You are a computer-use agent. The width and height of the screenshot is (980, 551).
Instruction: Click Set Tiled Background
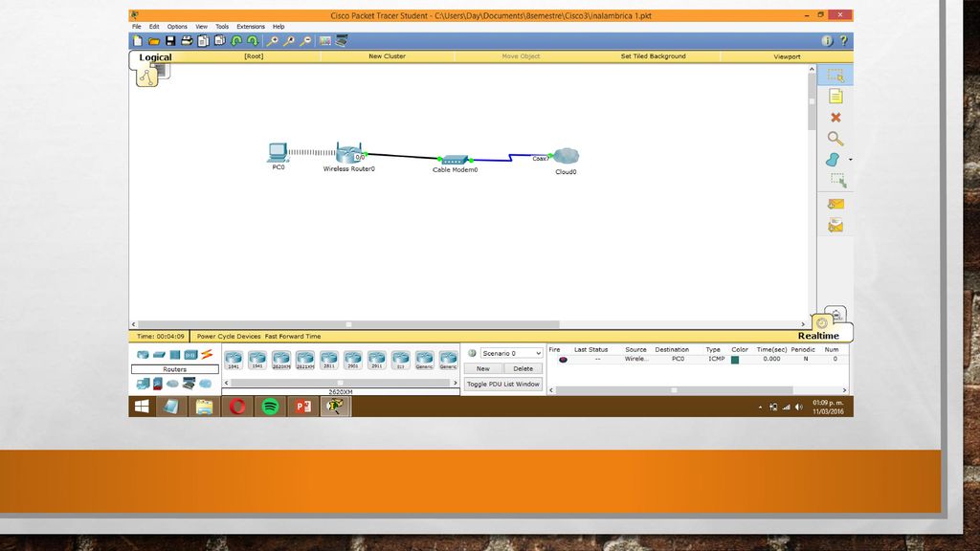(653, 56)
